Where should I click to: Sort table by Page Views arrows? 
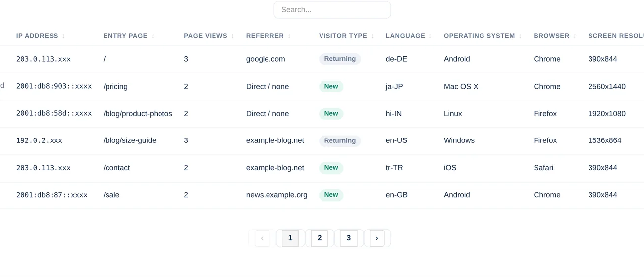point(232,36)
